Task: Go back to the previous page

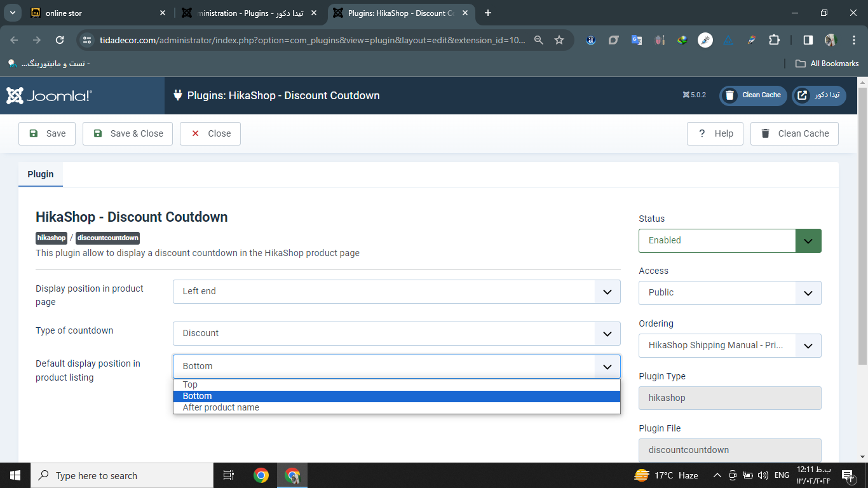Action: 15,40
